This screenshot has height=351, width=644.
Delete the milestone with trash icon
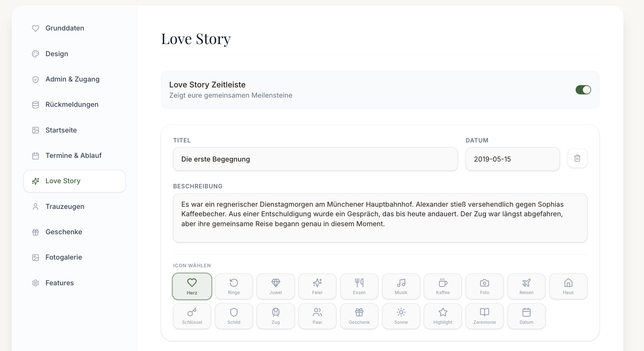[x=577, y=158]
